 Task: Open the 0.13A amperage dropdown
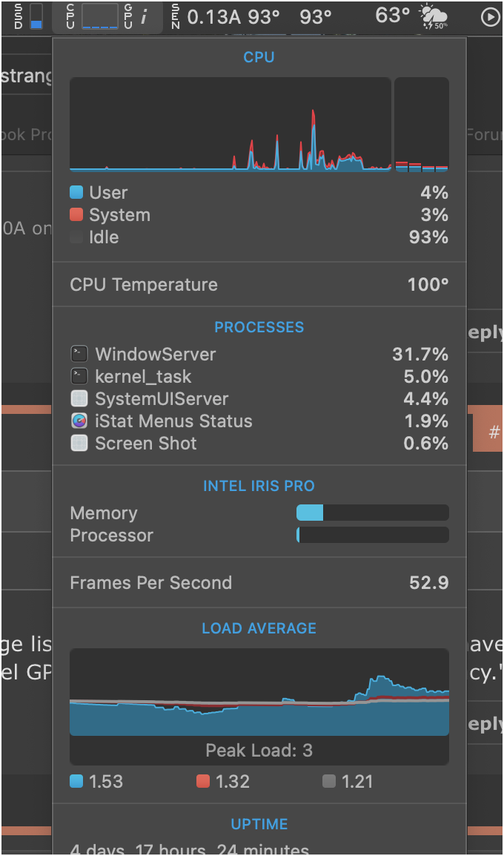coord(211,16)
